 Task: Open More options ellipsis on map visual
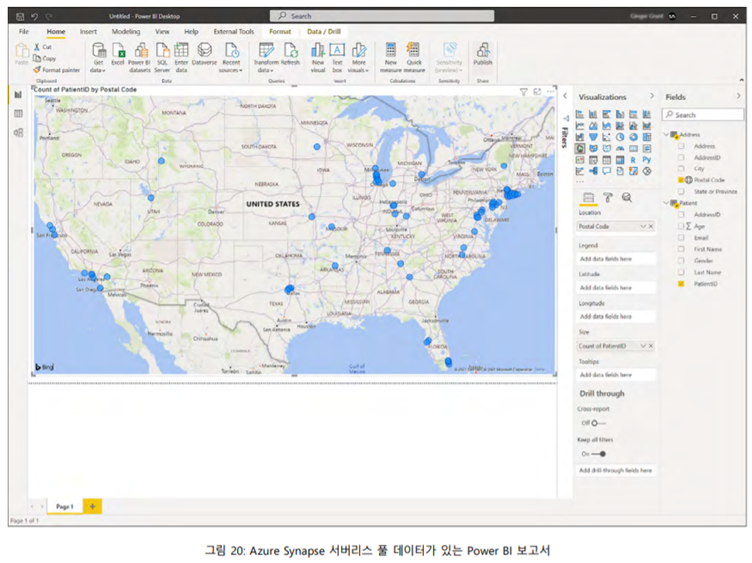pyautogui.click(x=551, y=92)
